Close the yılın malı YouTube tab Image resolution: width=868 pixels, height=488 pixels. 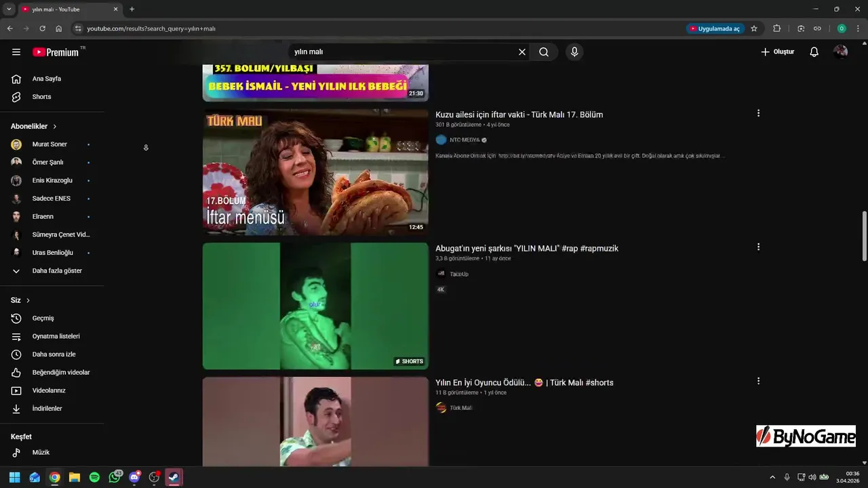[115, 9]
